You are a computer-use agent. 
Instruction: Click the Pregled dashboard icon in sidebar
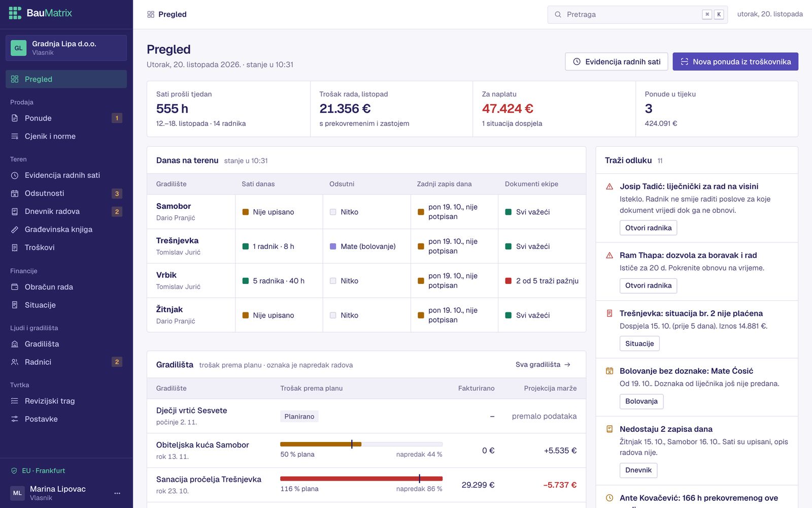point(15,79)
